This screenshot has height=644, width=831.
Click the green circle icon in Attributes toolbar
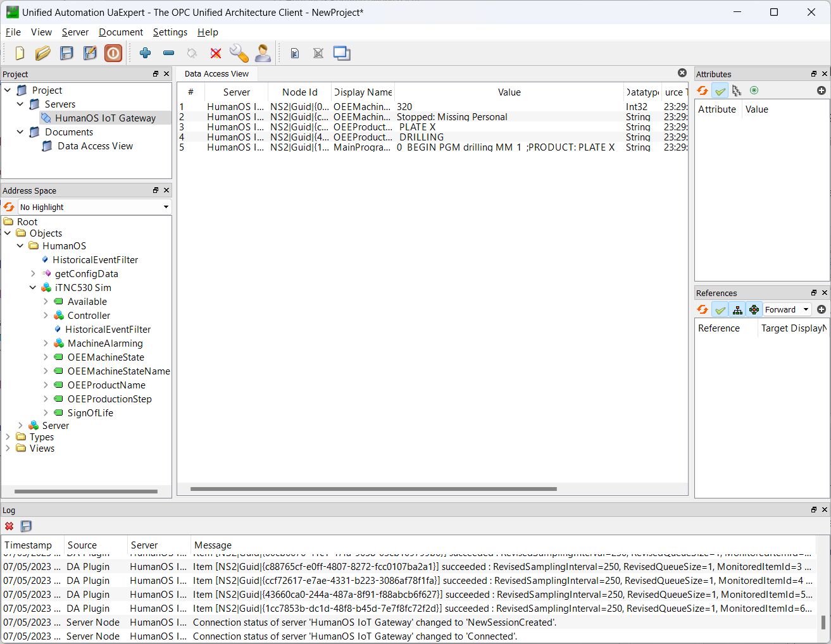coord(754,90)
